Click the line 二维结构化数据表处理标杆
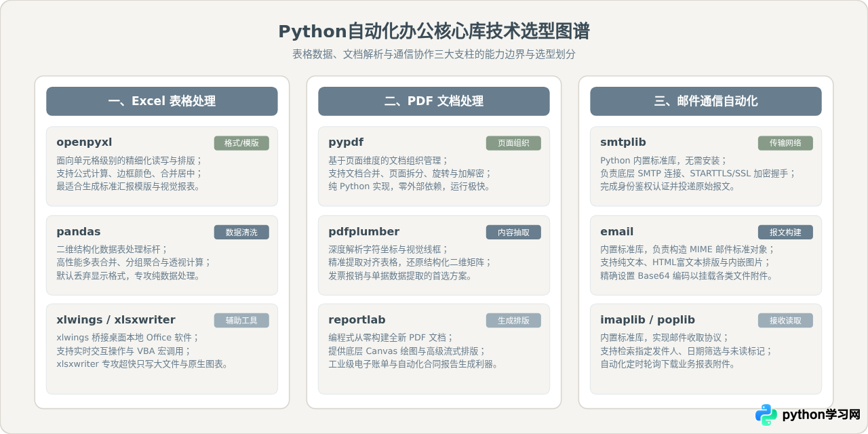The image size is (868, 434). click(x=112, y=250)
